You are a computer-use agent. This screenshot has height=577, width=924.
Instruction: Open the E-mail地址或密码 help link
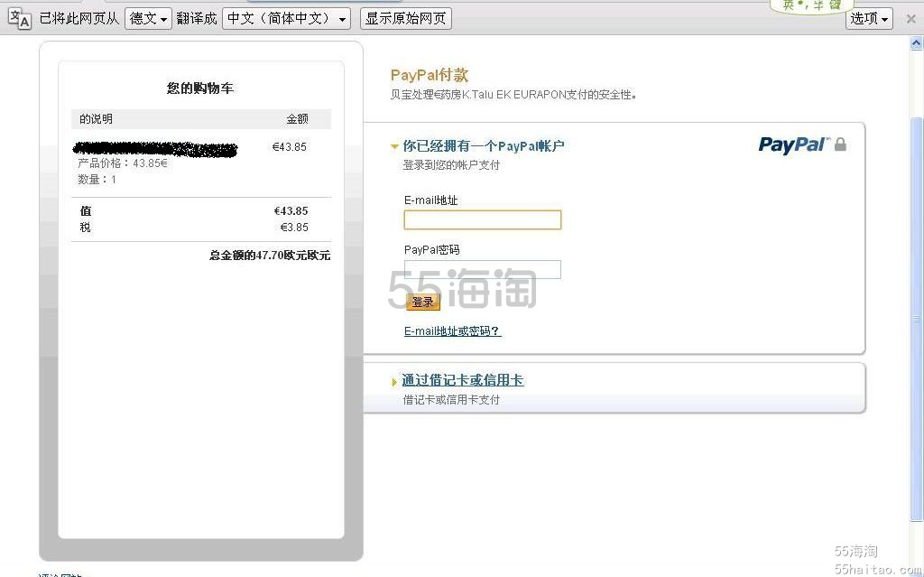coord(452,330)
